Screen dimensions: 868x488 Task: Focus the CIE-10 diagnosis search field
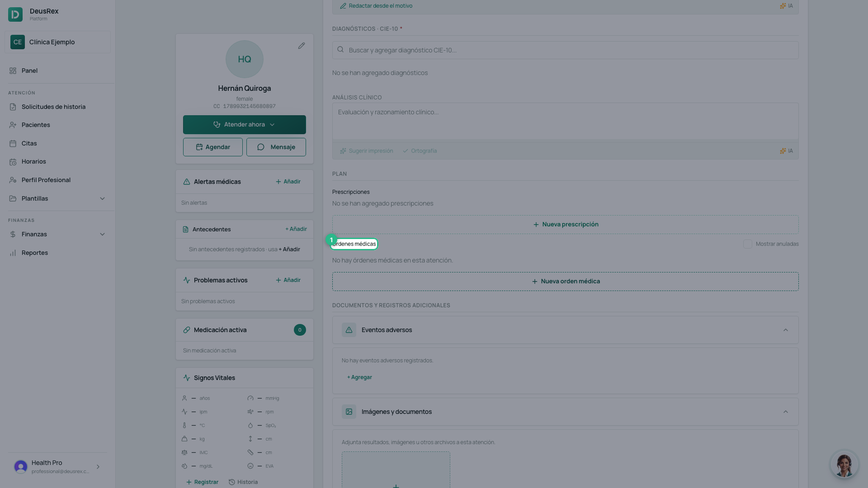coord(566,50)
